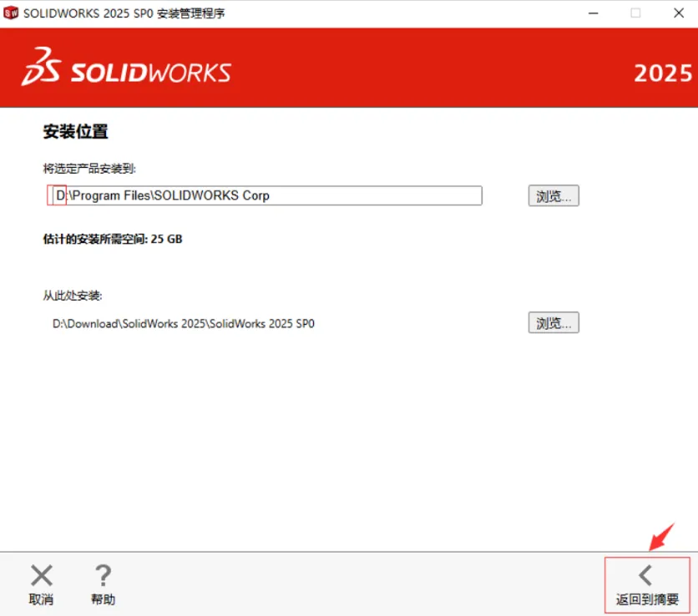Click the window title SOLIDWORKS 2025 SP0 安装管理程序
The width and height of the screenshot is (698, 616).
pyautogui.click(x=124, y=13)
